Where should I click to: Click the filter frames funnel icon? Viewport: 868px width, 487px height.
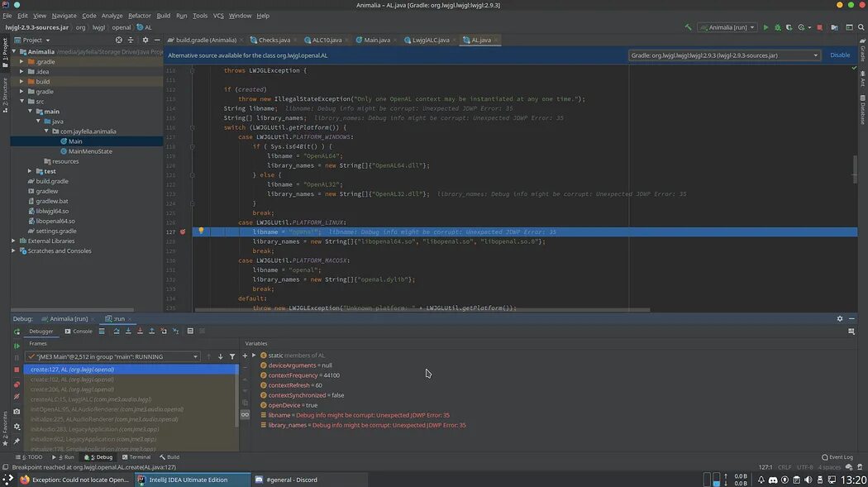tap(232, 357)
